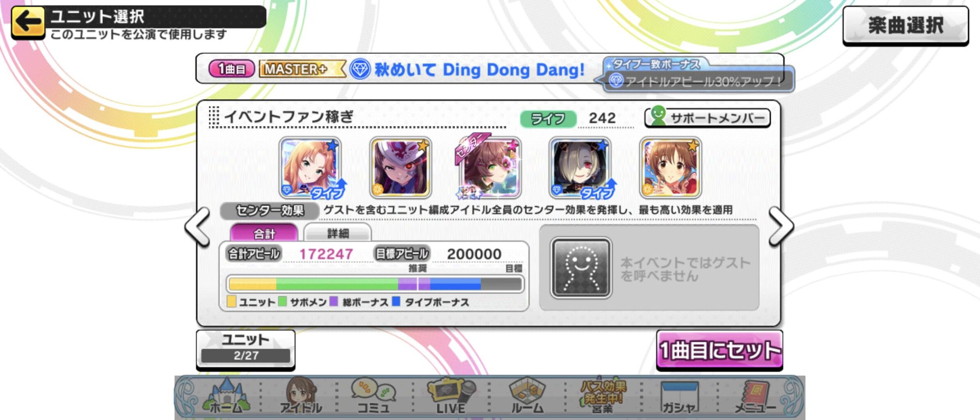Viewport: 980px width, 420px height.
Task: Switch to the 合計 tab
Action: click(x=264, y=233)
